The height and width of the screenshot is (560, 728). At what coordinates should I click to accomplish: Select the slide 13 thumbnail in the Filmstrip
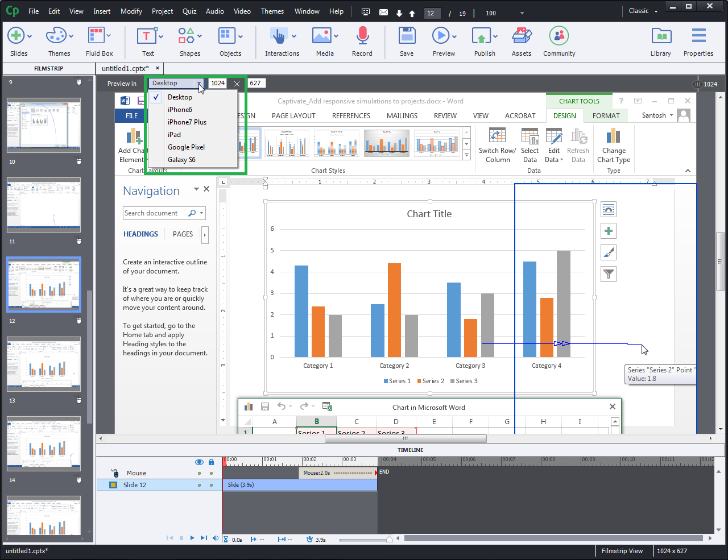[x=44, y=364]
